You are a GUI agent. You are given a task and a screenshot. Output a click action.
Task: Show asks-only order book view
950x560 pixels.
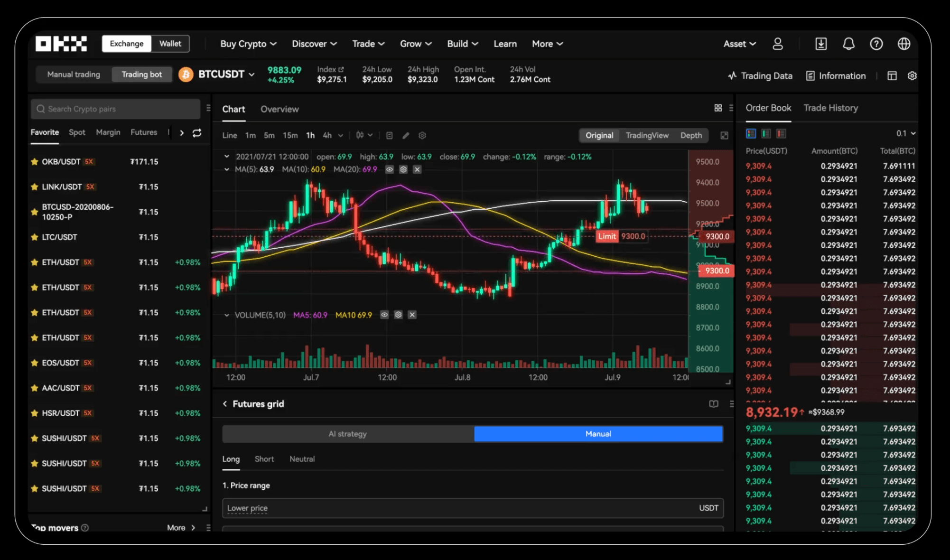tap(781, 134)
